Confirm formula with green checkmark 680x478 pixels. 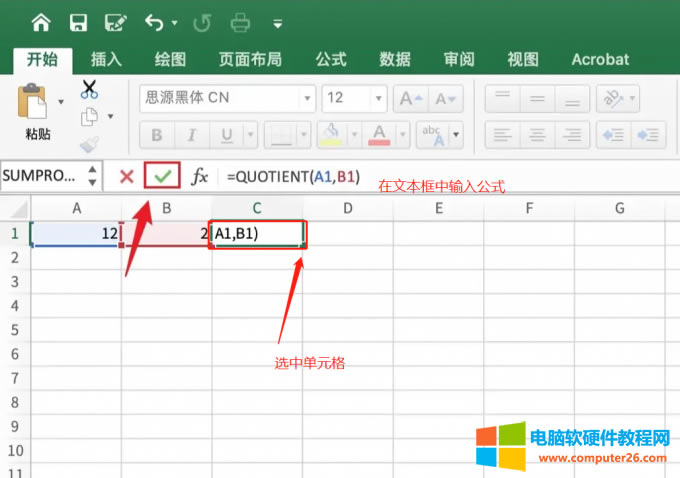pos(163,176)
